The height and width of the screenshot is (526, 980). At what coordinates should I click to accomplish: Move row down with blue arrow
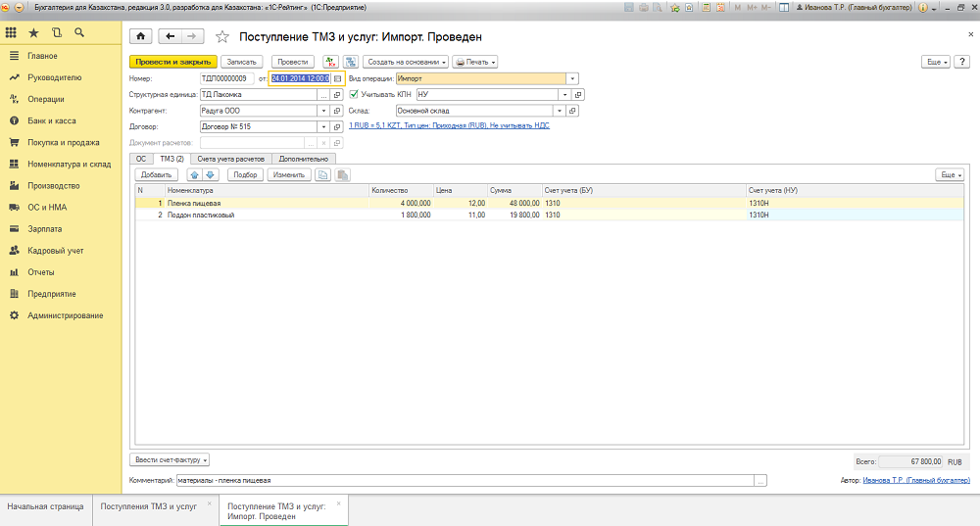(x=211, y=175)
